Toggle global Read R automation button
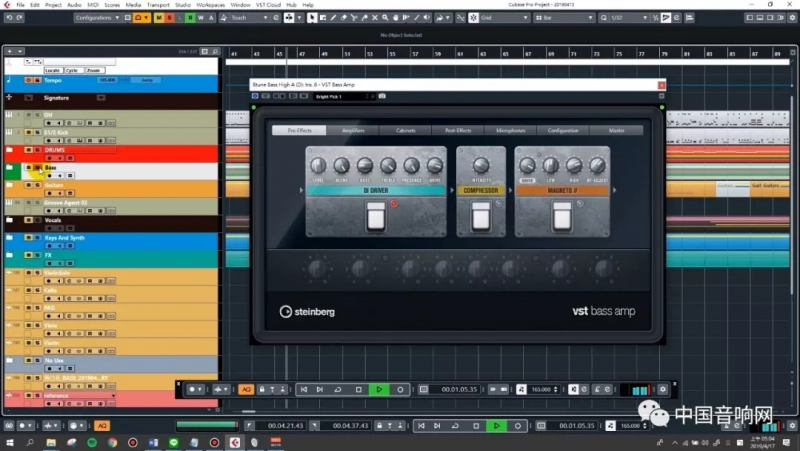 pos(190,18)
